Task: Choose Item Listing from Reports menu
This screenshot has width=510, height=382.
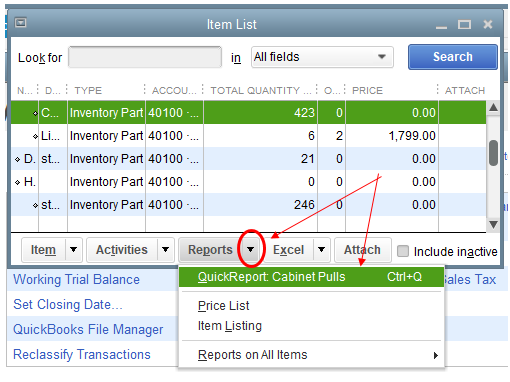Action: tap(230, 326)
